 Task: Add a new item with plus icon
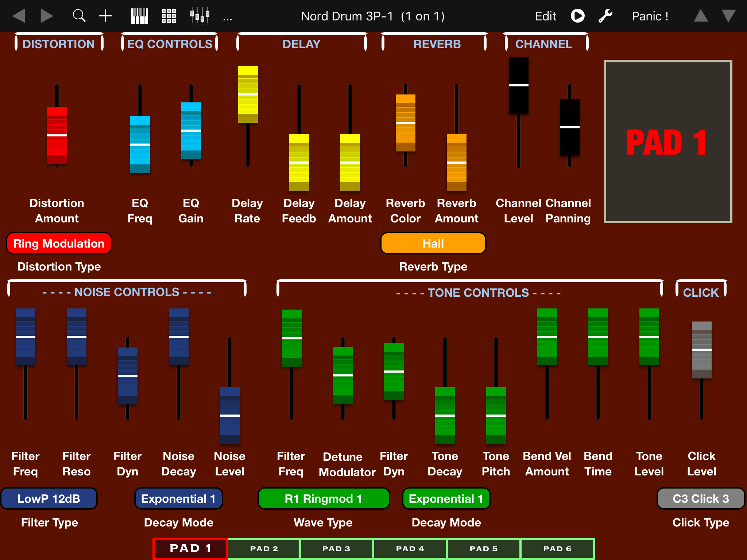105,16
